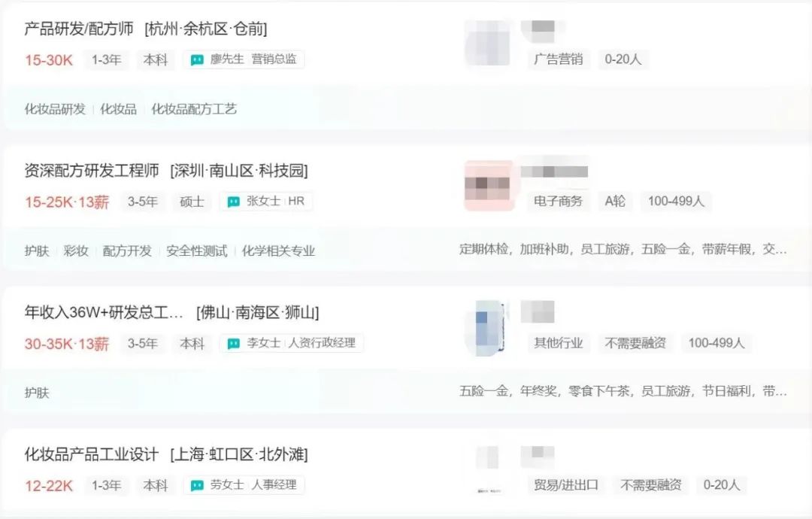Click the chat icon beside 廖先生
The image size is (812, 519).
click(x=197, y=60)
